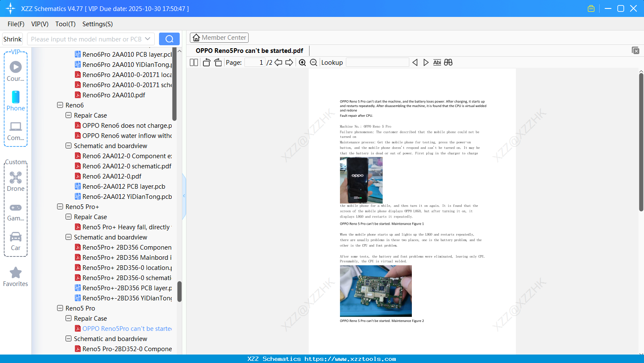Click the Shrink button
This screenshot has width=644, height=363.
(x=12, y=39)
